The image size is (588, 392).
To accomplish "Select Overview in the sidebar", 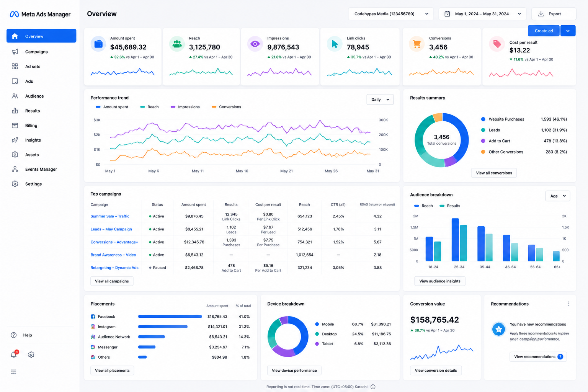I will (x=41, y=36).
